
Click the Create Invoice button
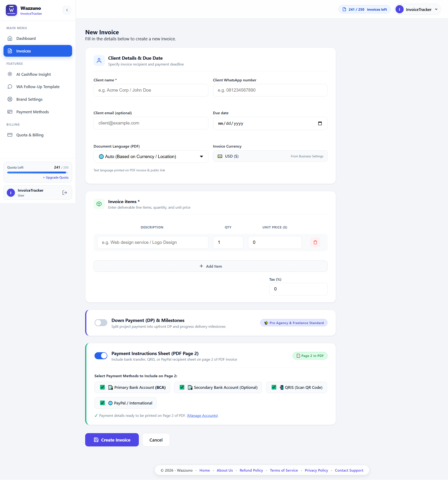[x=112, y=440]
